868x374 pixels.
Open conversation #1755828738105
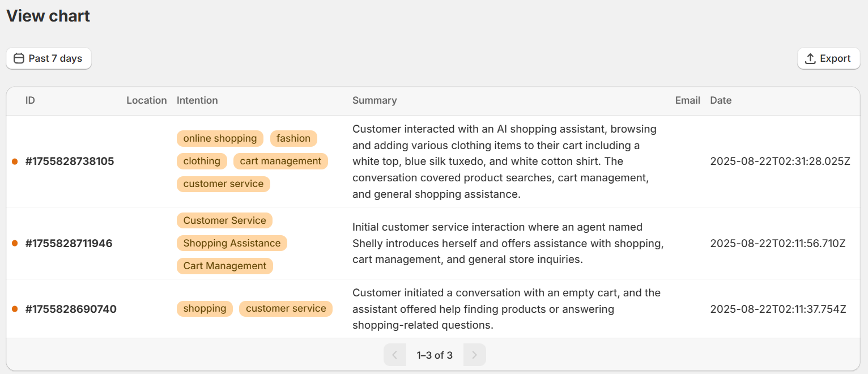tap(70, 161)
